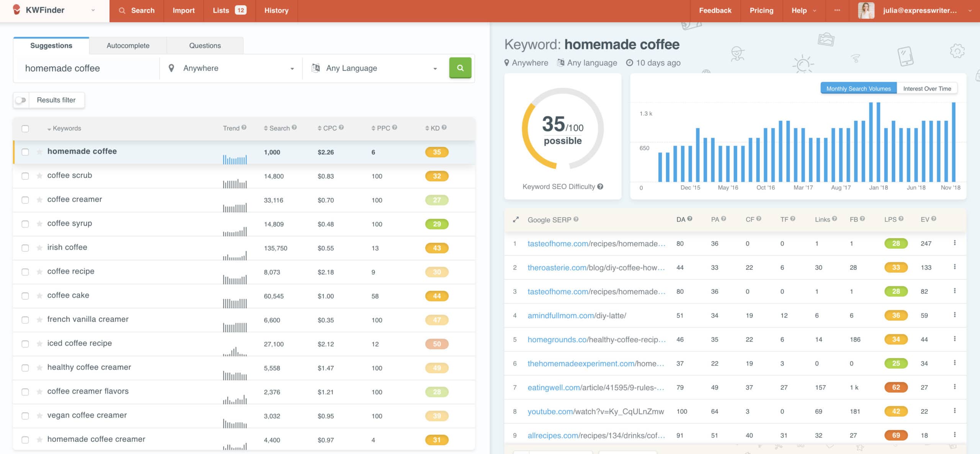
Task: Open PPC column help icon
Action: [x=395, y=127]
